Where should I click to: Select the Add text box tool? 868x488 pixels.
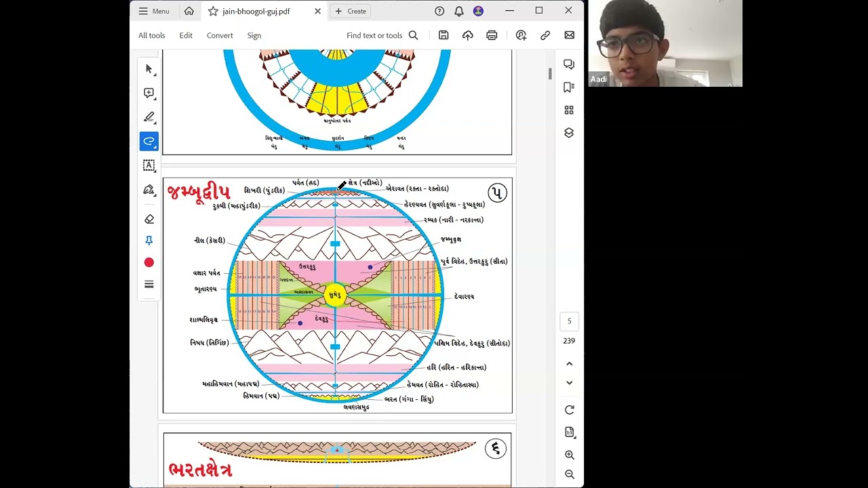click(x=149, y=165)
